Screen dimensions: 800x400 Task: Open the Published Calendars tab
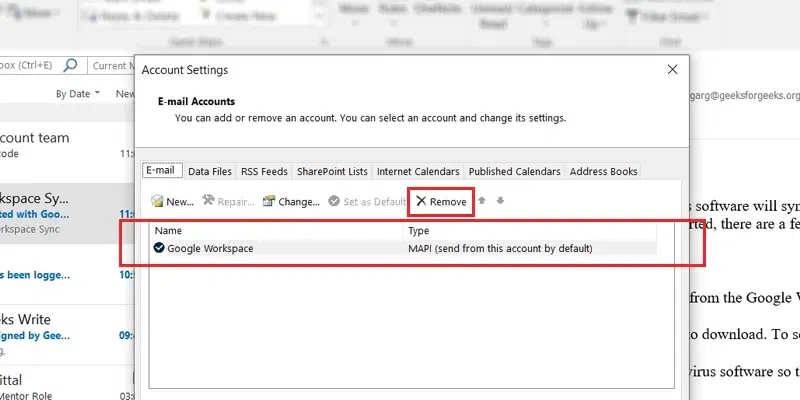coord(514,172)
